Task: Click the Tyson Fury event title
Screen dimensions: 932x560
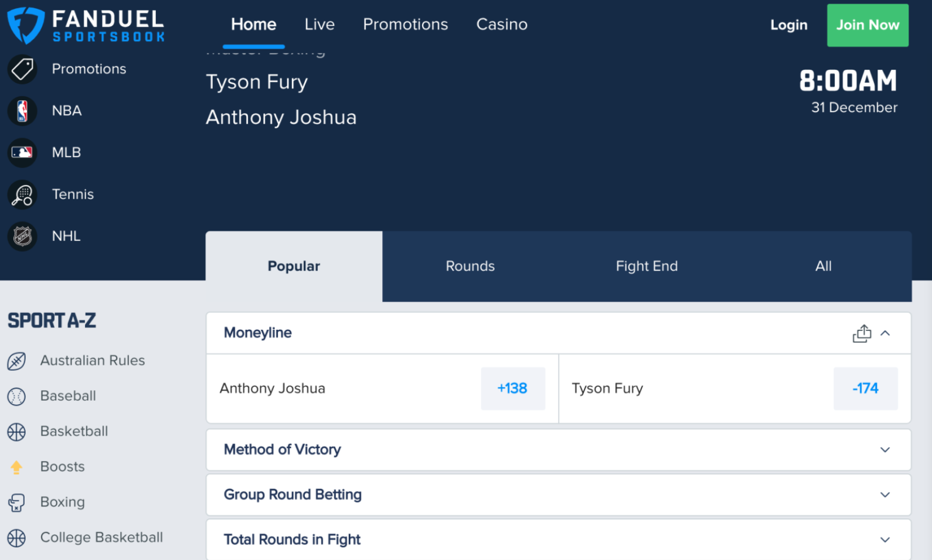Action: [257, 82]
